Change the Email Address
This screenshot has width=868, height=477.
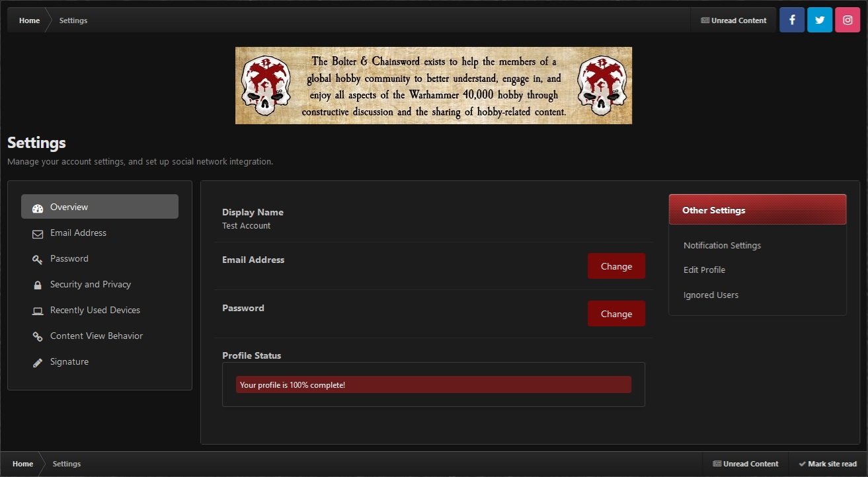[x=616, y=266]
